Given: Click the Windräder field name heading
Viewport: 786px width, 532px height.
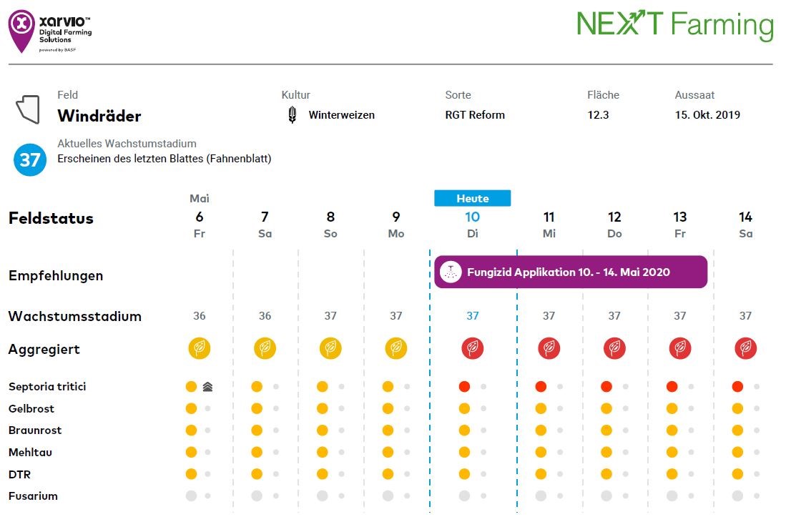Looking at the screenshot, I should pos(99,116).
